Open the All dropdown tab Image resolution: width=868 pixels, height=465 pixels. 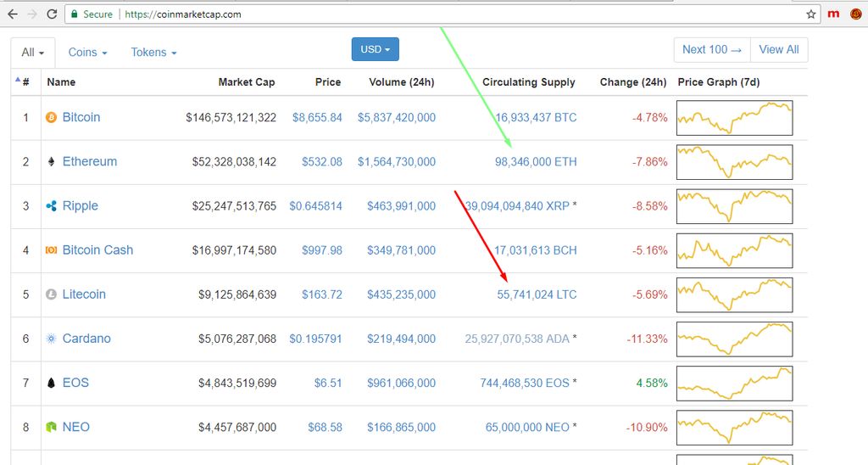(x=33, y=53)
